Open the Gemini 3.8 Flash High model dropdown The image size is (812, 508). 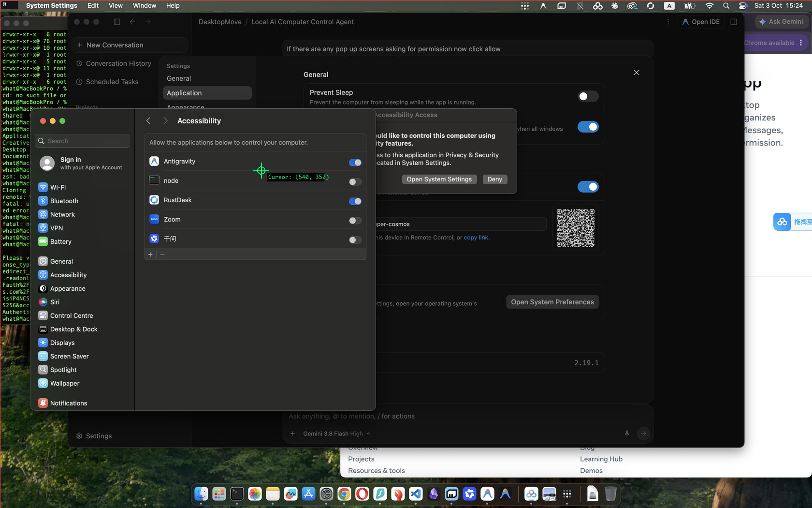tap(336, 433)
